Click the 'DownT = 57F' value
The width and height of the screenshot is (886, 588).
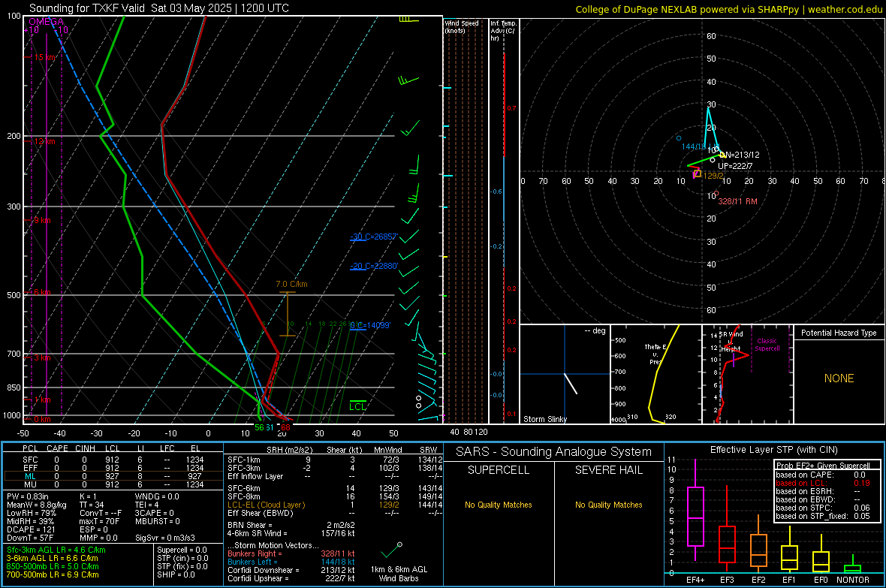[30, 538]
